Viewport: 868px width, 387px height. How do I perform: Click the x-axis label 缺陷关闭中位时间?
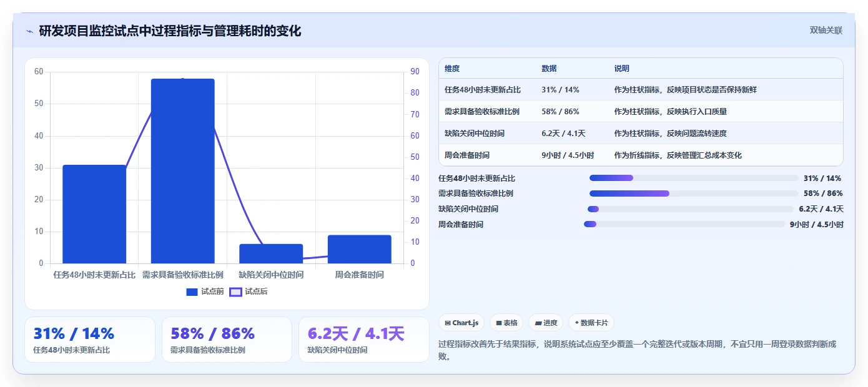click(271, 275)
